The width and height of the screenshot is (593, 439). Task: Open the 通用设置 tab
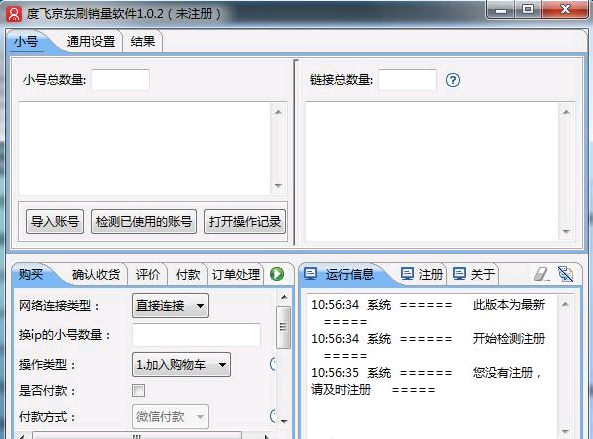(x=91, y=41)
